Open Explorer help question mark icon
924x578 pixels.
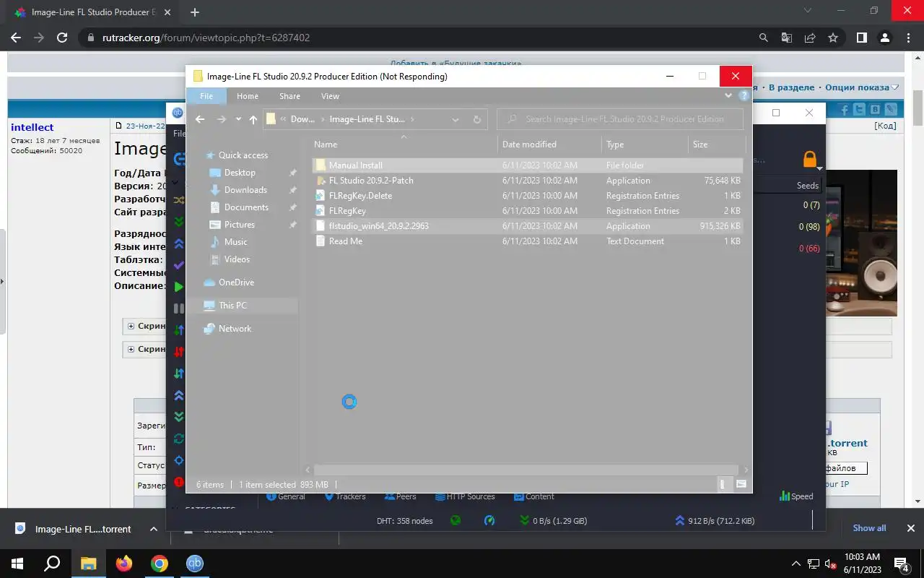click(x=744, y=96)
